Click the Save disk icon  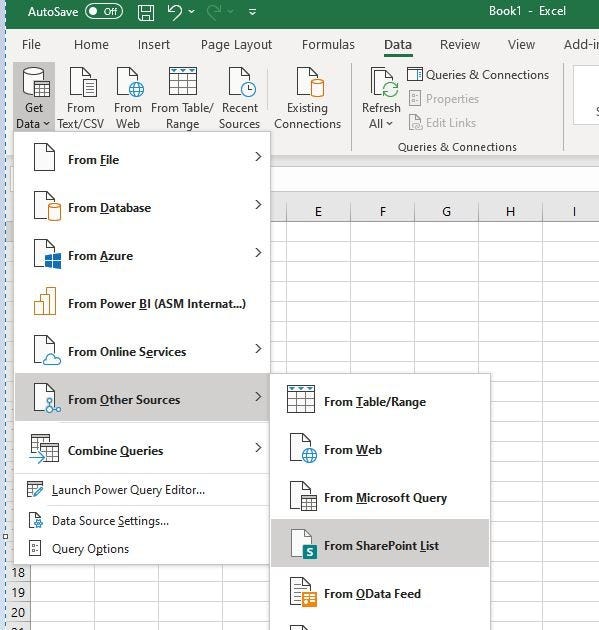point(146,12)
